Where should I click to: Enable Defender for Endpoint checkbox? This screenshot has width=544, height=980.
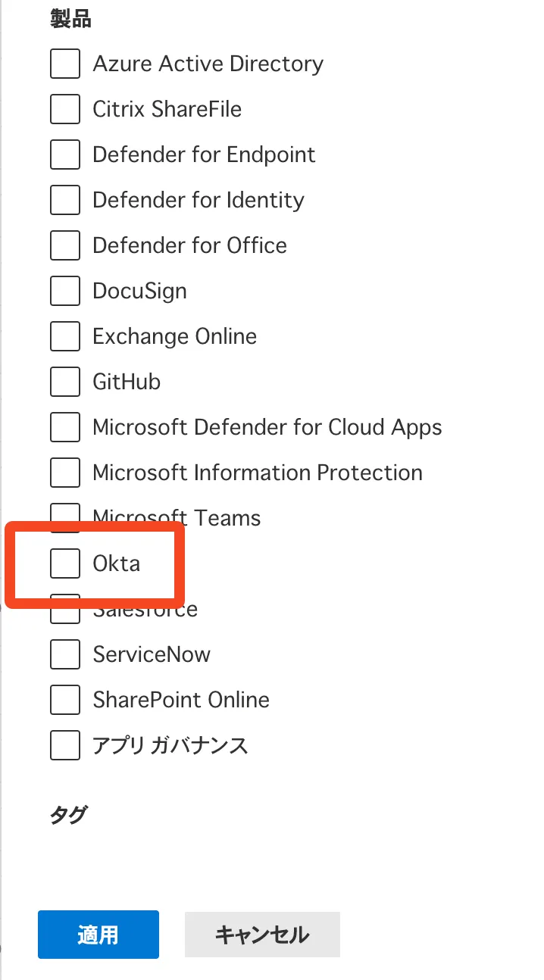pos(65,154)
